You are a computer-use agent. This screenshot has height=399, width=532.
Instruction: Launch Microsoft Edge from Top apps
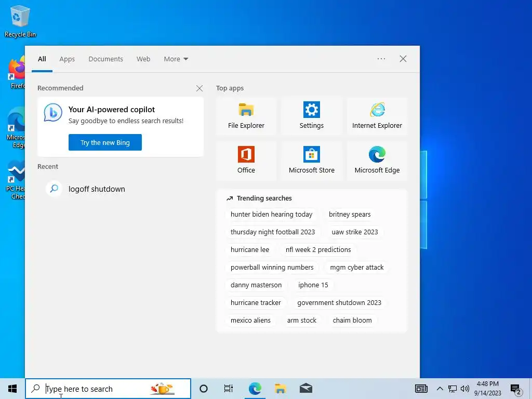377,161
